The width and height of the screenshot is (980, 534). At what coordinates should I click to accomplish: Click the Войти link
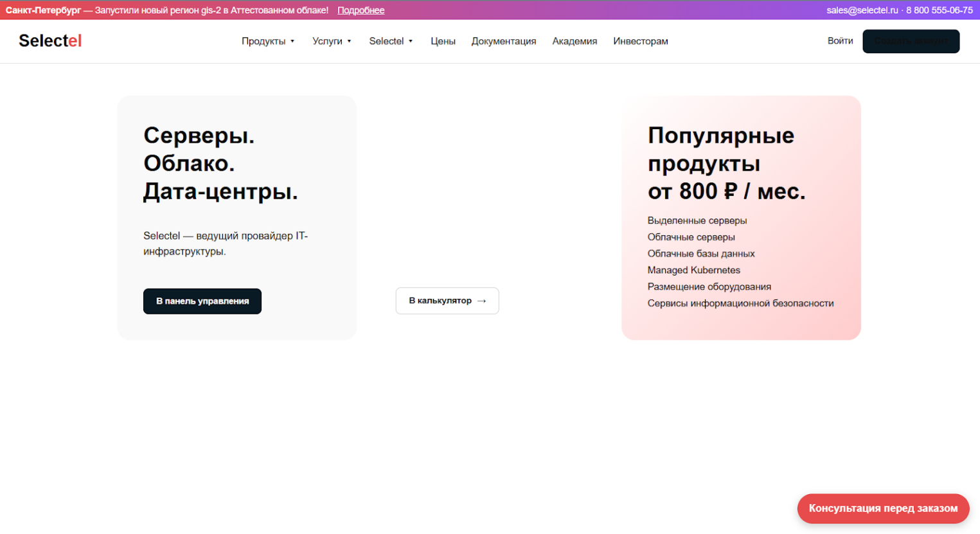click(x=840, y=40)
